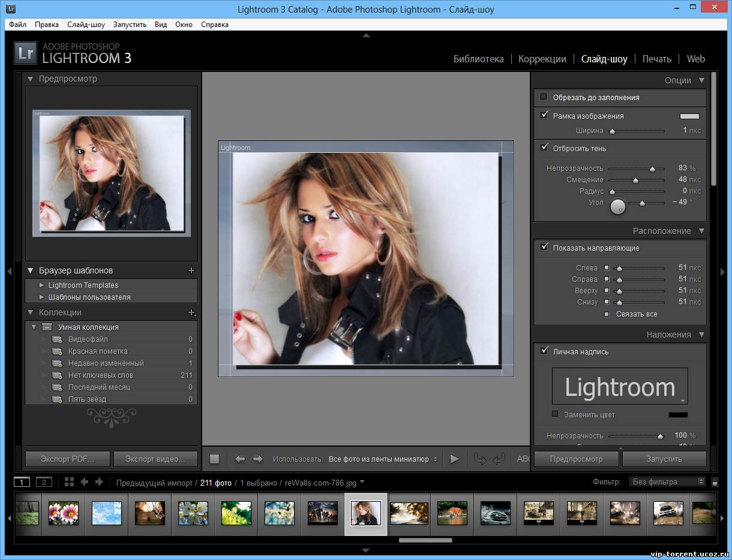
Task: Collapse Умная коллекция tree node
Action: (x=34, y=327)
